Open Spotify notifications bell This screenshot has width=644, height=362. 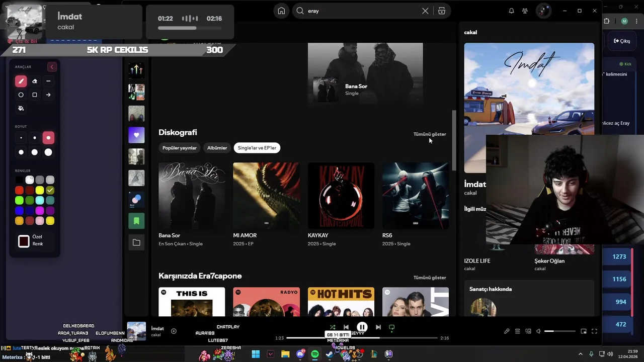click(x=511, y=11)
